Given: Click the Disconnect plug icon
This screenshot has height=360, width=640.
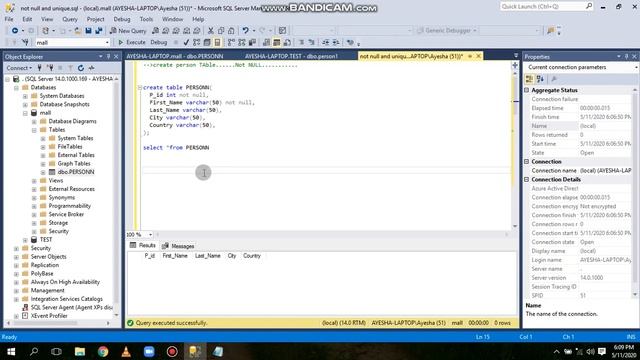Looking at the screenshot, I should point(50,68).
